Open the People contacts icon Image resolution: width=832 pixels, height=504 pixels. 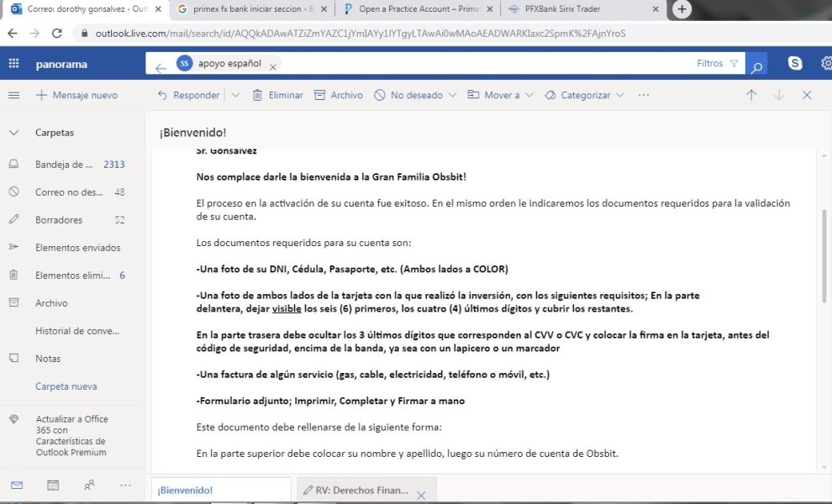click(89, 485)
